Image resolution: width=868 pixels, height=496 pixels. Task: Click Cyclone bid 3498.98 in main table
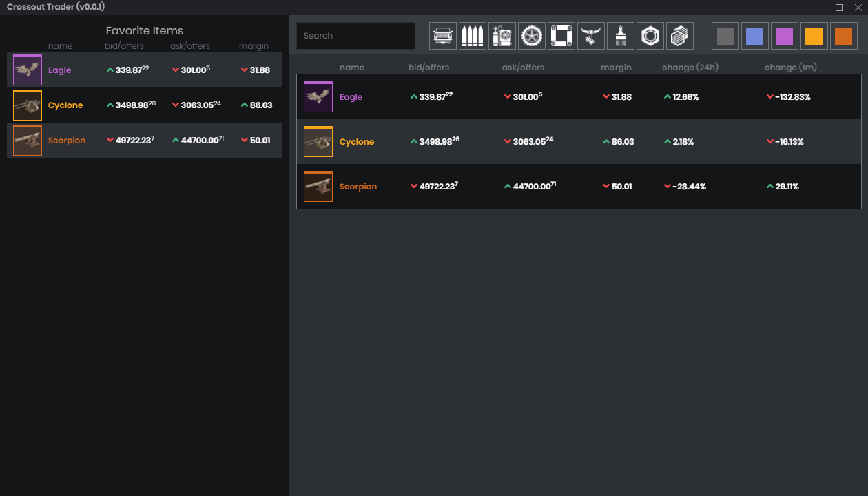click(435, 141)
